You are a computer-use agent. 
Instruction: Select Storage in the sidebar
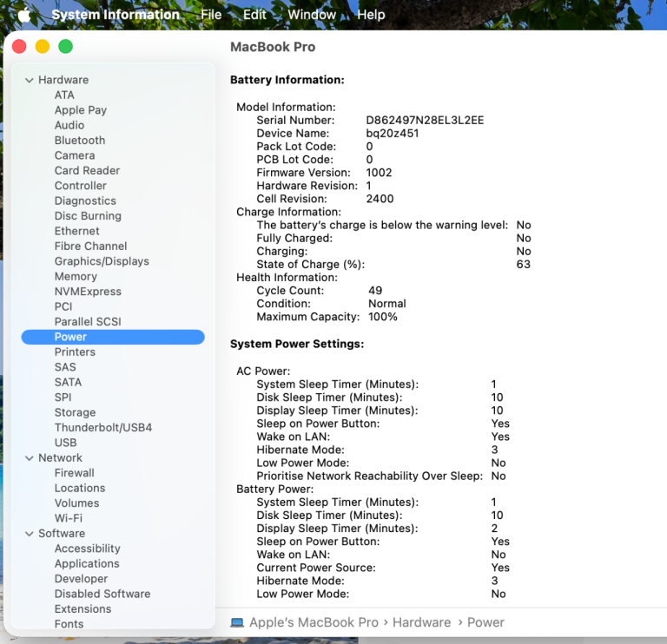(75, 412)
